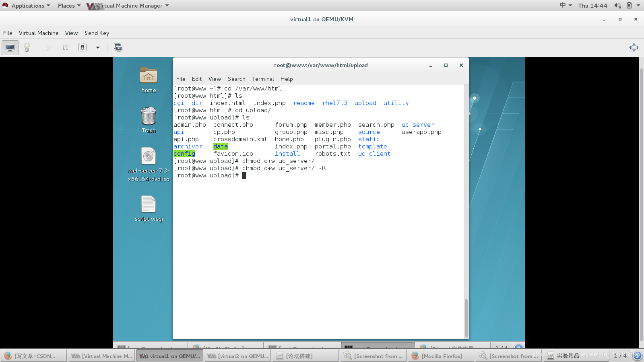Image resolution: width=644 pixels, height=362 pixels.
Task: Click 'uc_client' directory name
Action: 374,154
